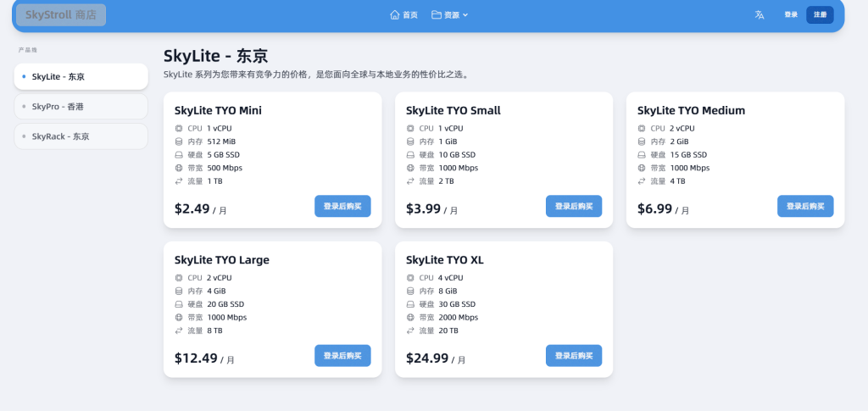Click the SkyStroll 商店 logo
The image size is (868, 411).
tap(60, 14)
